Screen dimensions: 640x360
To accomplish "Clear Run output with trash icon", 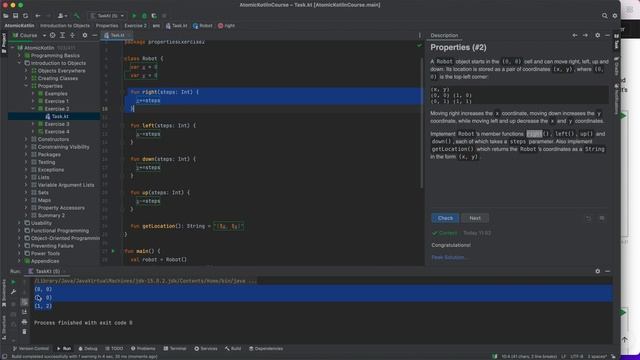I will coord(24,331).
